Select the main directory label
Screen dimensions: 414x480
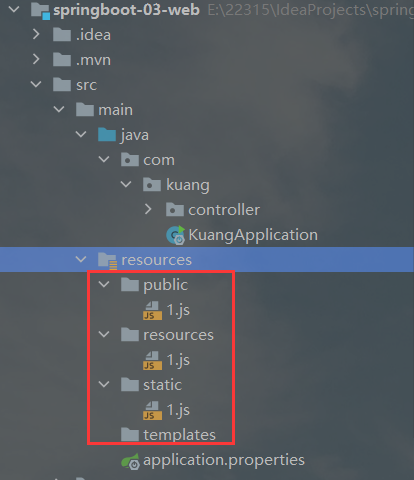click(x=115, y=110)
